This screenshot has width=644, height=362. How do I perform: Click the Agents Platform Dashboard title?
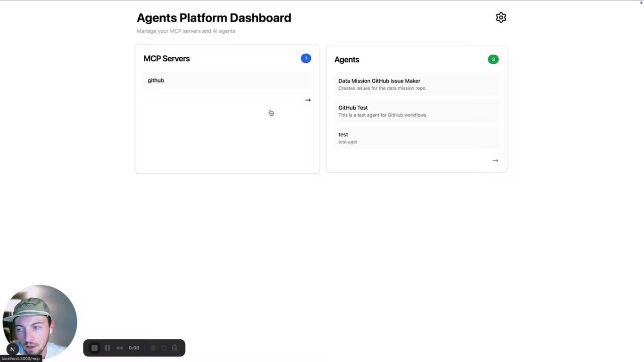(214, 18)
